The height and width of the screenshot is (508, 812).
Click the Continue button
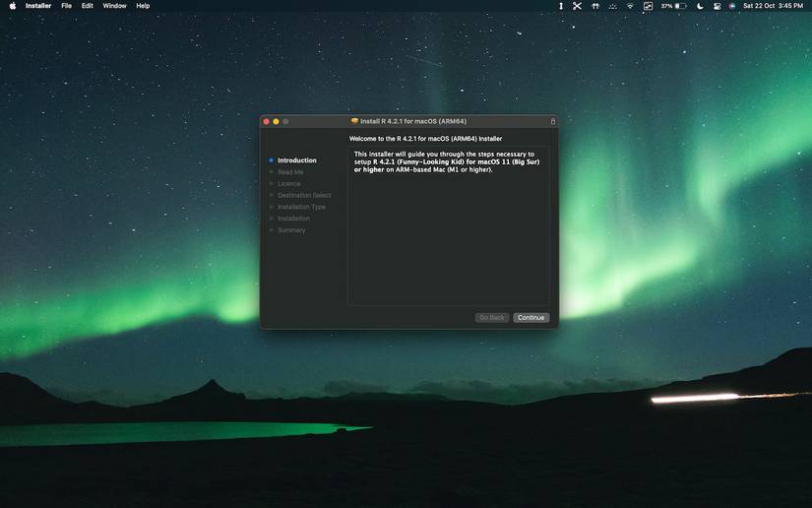click(531, 317)
